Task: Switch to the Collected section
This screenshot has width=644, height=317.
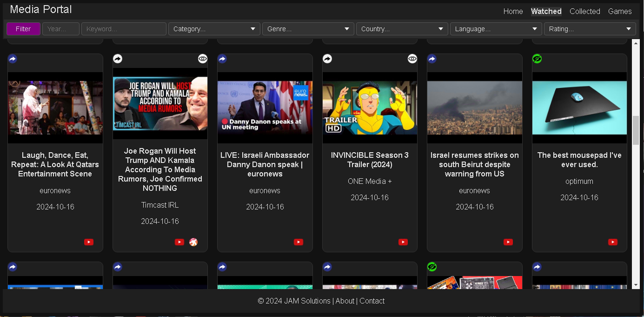Action: [585, 11]
